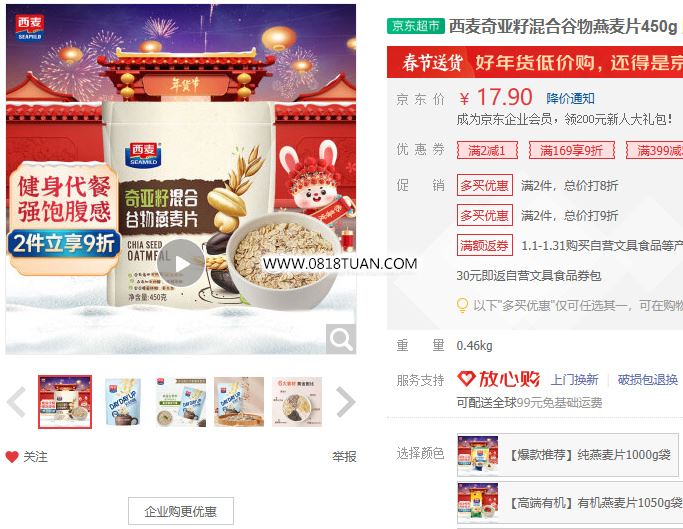The height and width of the screenshot is (529, 683).
Task: Click the lightbulb tip icon under promotions
Action: pos(462,305)
